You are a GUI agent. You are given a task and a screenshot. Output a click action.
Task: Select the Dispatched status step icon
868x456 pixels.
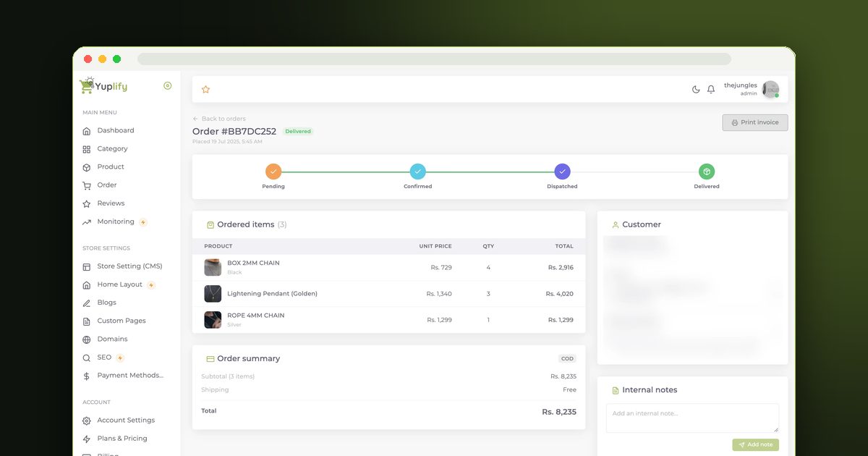point(563,172)
